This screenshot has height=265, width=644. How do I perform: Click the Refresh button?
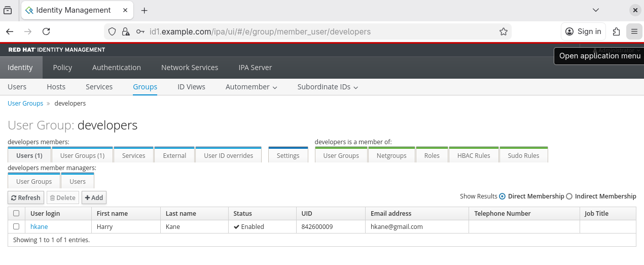coord(26,197)
